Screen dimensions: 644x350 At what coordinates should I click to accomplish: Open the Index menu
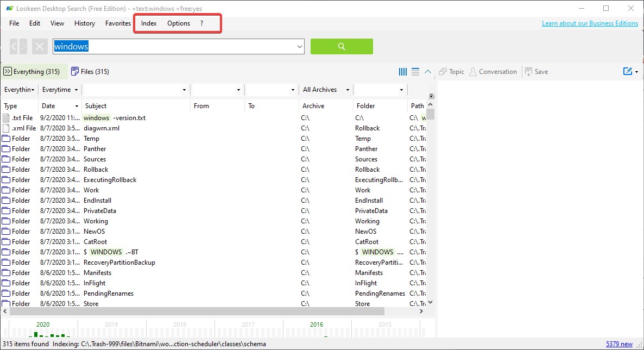[149, 23]
